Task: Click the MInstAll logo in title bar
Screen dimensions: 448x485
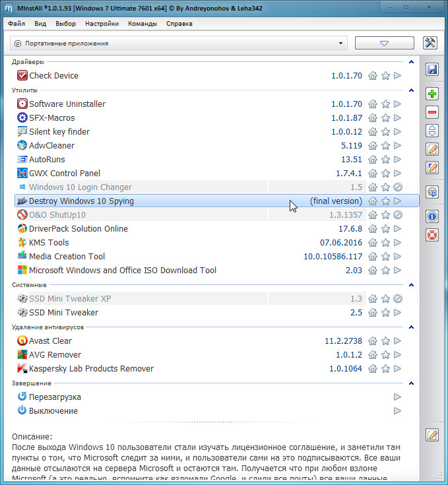Action: [9, 8]
